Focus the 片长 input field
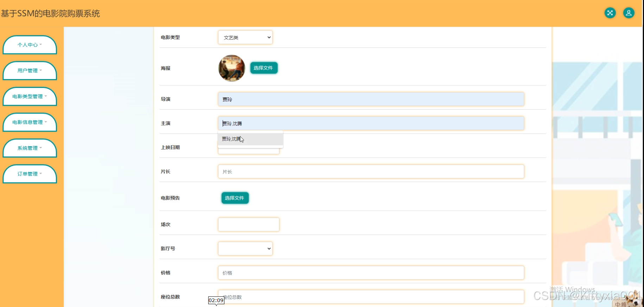 point(371,172)
